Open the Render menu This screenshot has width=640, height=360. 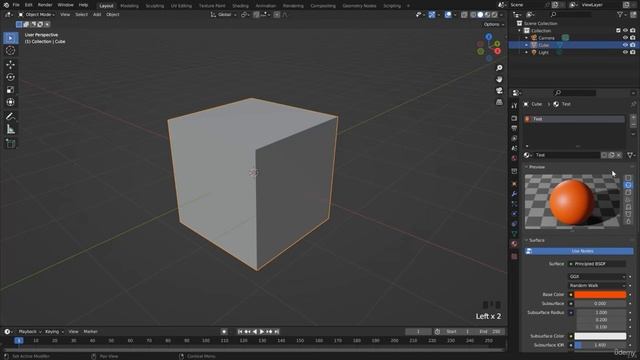(x=45, y=5)
